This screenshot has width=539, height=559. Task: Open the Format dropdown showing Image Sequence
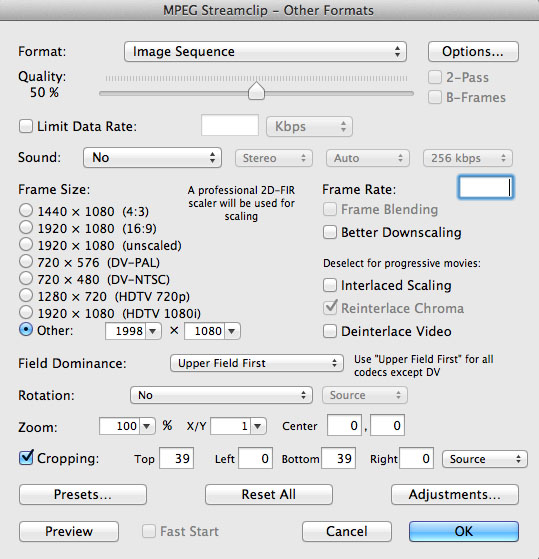[265, 52]
